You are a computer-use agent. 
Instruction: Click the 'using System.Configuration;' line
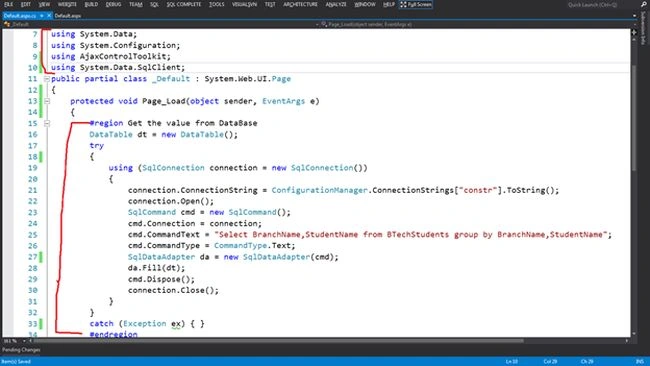(x=116, y=45)
